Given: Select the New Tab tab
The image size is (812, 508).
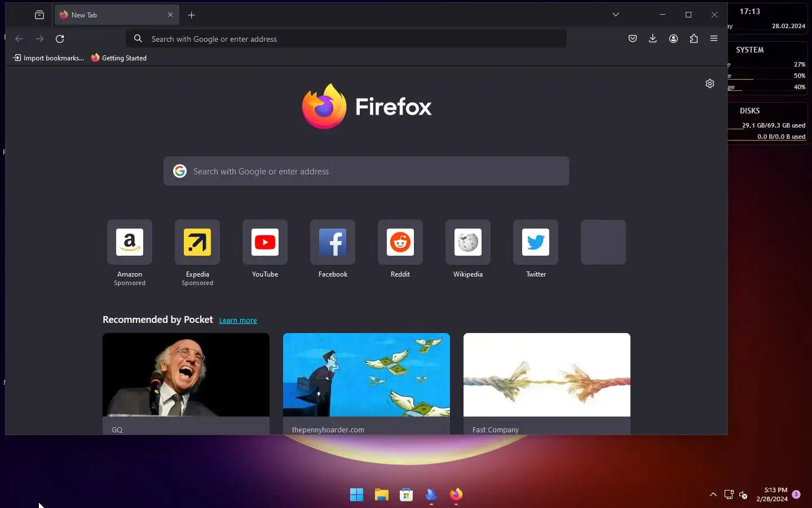Looking at the screenshot, I should (117, 15).
